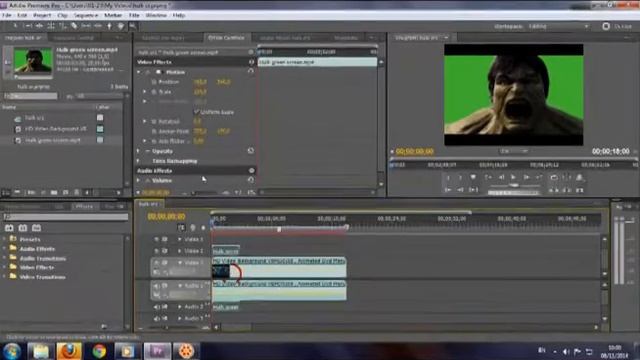
Task: Expand the Presets folder in Effects
Action: (x=4, y=239)
